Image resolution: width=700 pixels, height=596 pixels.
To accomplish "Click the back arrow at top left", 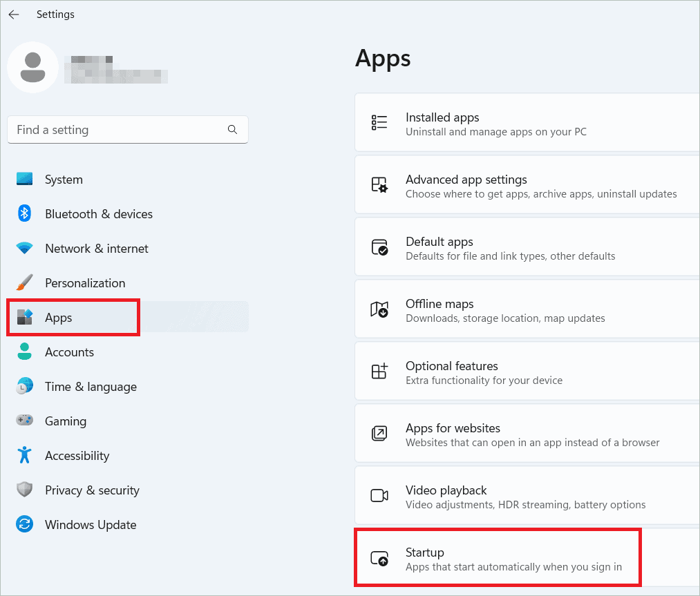I will pyautogui.click(x=14, y=14).
